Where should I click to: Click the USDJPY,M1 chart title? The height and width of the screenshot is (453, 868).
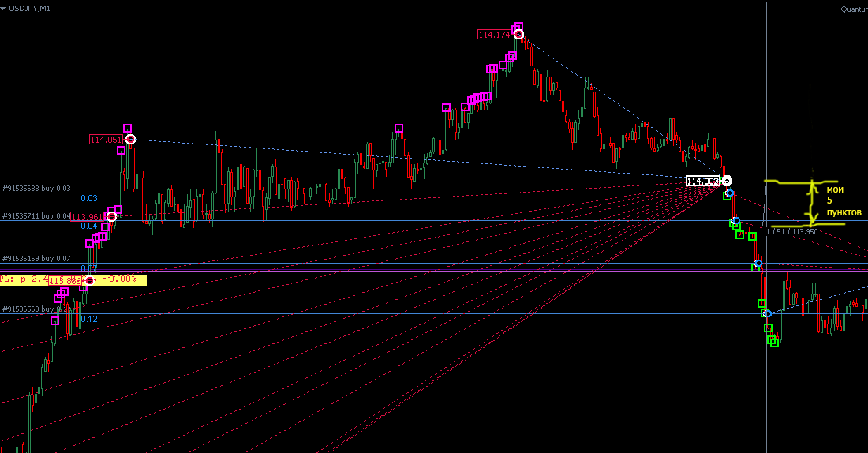(29, 9)
